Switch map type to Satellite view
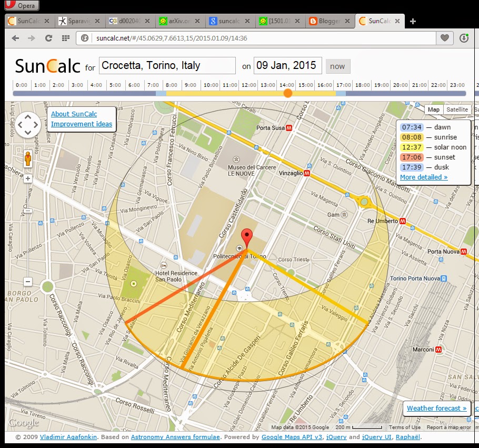Viewport: 479px width, 448px height. [x=457, y=109]
